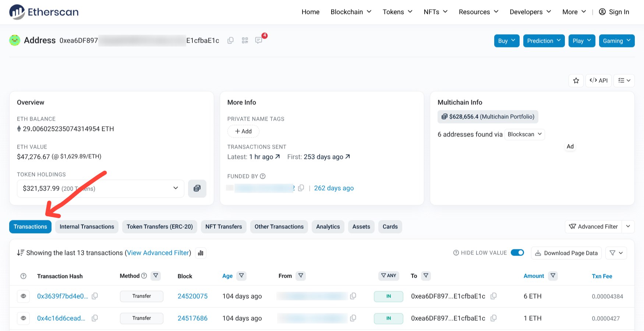This screenshot has height=331, width=644.
Task: Expand the arrow next to Advanced Filter
Action: 628,227
